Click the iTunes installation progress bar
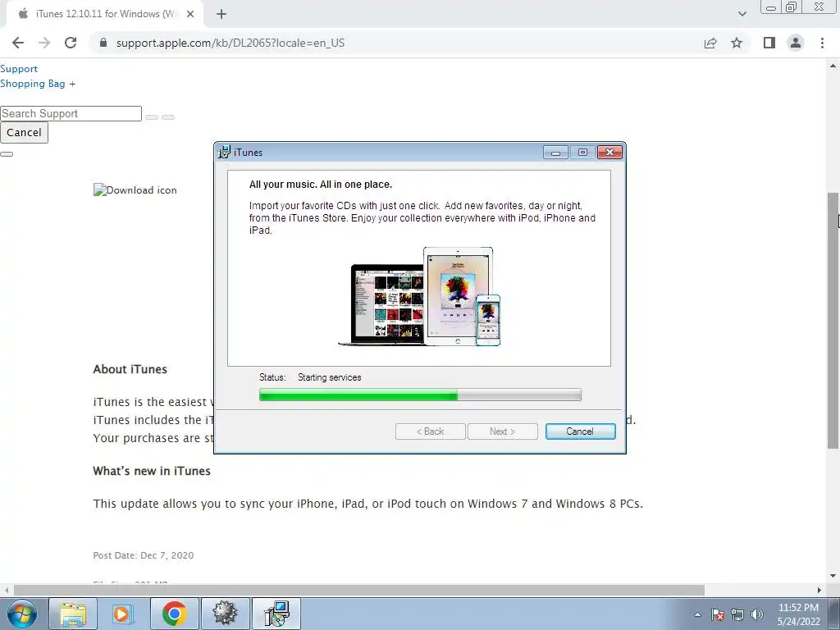Image resolution: width=840 pixels, height=630 pixels. tap(420, 395)
